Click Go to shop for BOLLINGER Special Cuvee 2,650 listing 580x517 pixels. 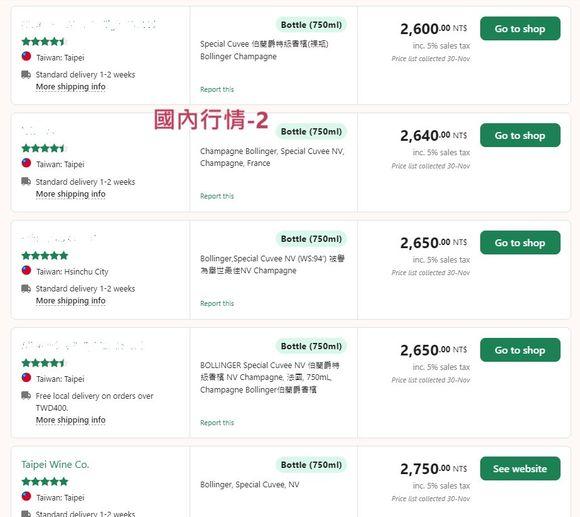pos(520,350)
